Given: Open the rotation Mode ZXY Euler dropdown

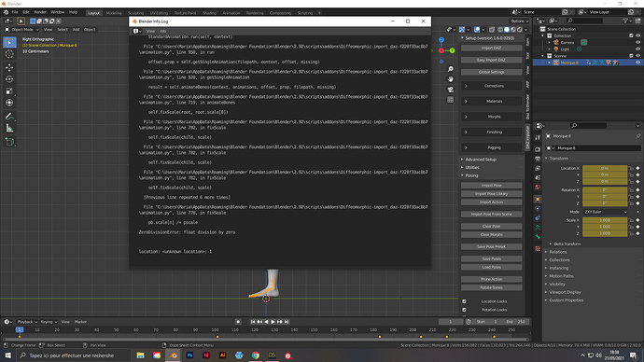Looking at the screenshot, I should 606,212.
